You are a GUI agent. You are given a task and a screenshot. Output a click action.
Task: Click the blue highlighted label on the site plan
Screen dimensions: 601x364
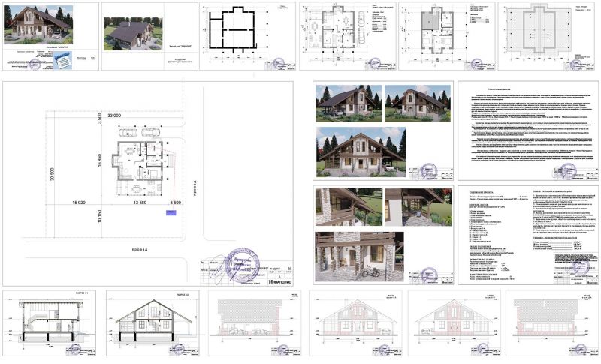(x=171, y=212)
